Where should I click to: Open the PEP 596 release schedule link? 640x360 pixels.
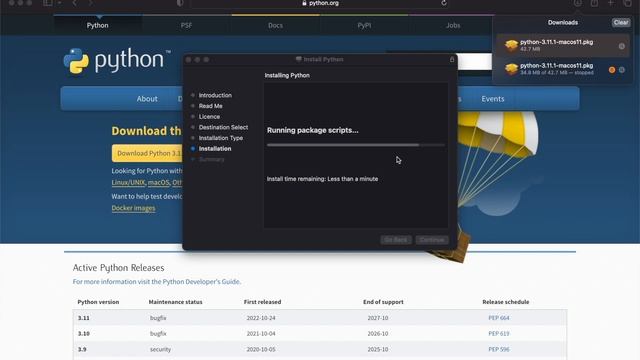tap(499, 349)
